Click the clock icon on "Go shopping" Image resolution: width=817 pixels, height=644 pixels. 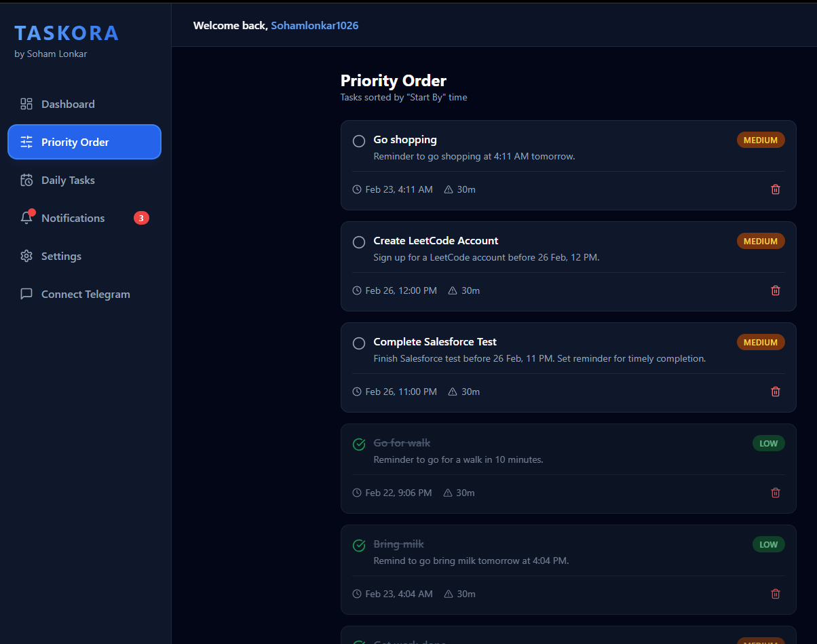[x=356, y=189]
